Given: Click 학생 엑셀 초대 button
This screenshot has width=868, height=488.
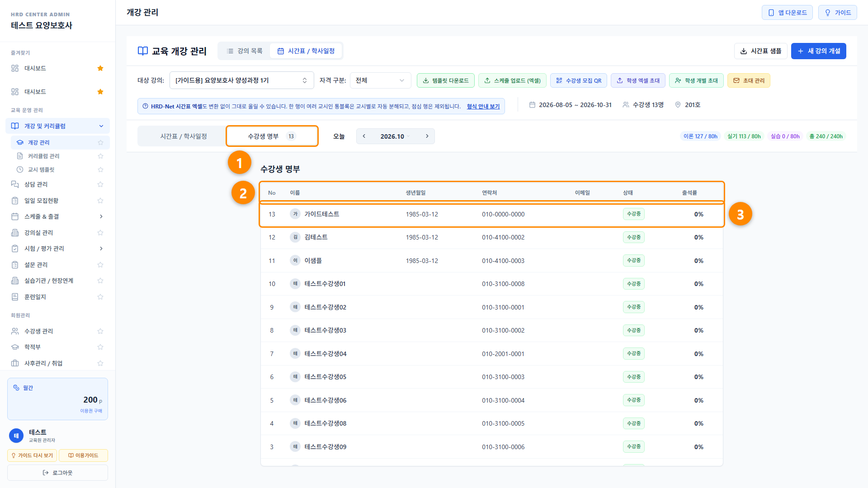Looking at the screenshot, I should (638, 80).
